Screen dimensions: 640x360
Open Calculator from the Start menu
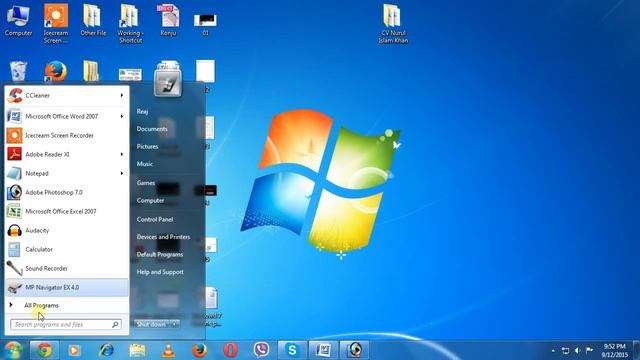(67, 249)
